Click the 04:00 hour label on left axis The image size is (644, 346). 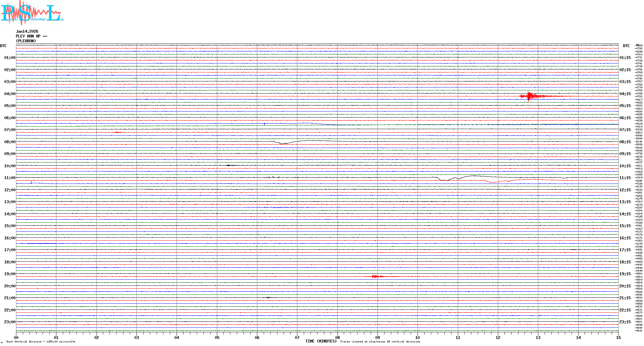tap(10, 94)
